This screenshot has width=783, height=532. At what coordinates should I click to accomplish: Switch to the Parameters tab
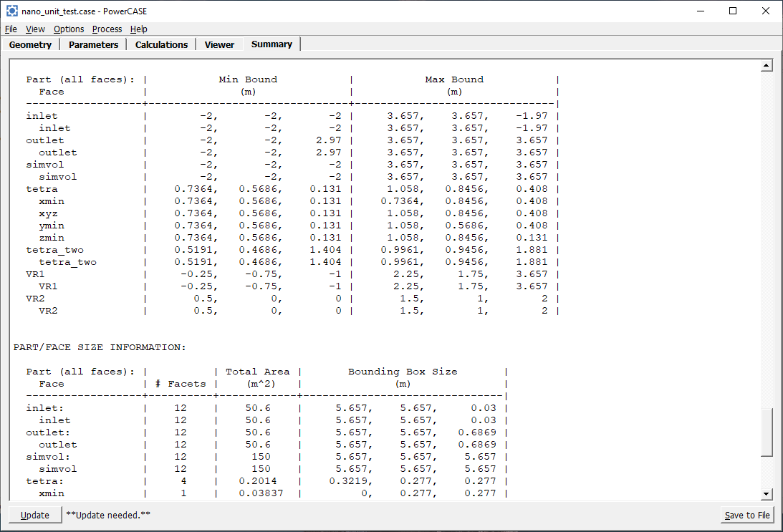93,44
